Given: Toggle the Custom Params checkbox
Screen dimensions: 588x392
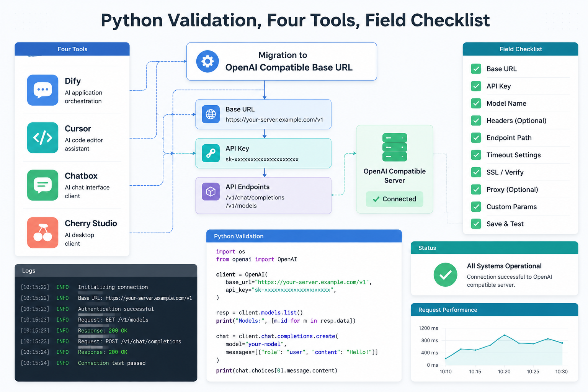Looking at the screenshot, I should pyautogui.click(x=476, y=207).
